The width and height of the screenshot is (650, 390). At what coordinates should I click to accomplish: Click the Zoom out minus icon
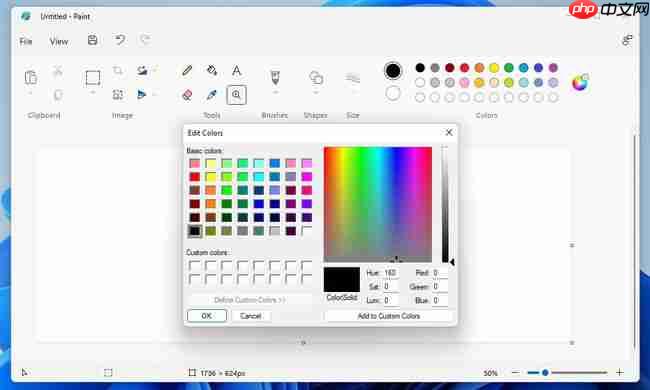[x=515, y=372]
